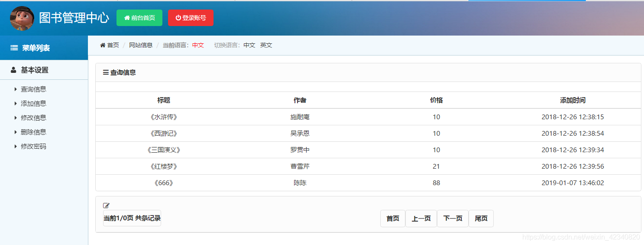Click the edit pencil icon above pagination

coord(107,206)
